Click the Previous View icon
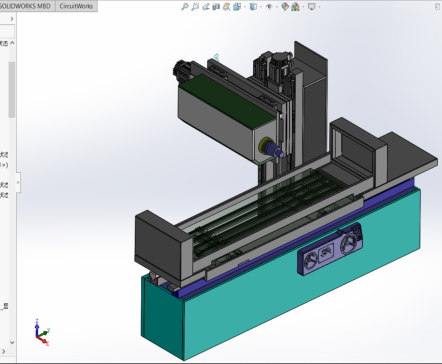Image resolution: width=442 pixels, height=364 pixels. (x=206, y=6)
